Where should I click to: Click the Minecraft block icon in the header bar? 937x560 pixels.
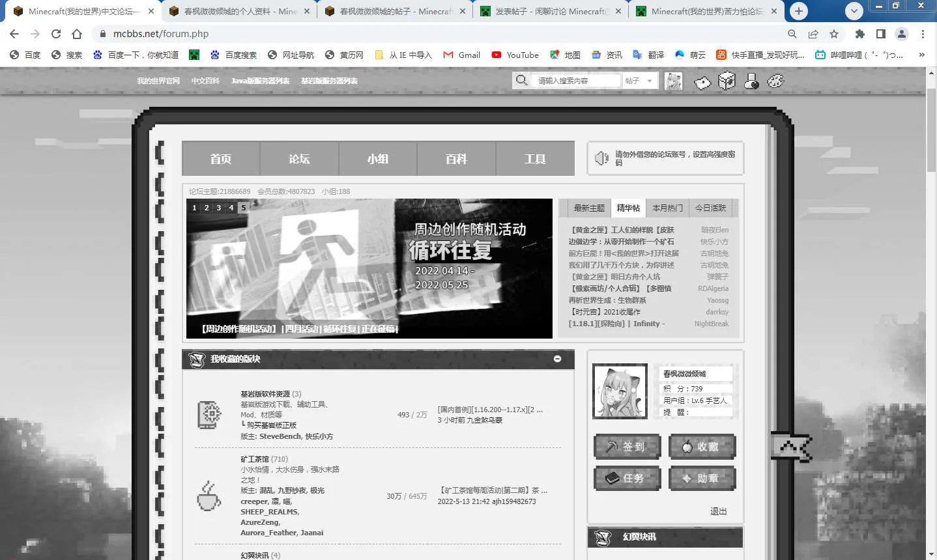coord(727,81)
